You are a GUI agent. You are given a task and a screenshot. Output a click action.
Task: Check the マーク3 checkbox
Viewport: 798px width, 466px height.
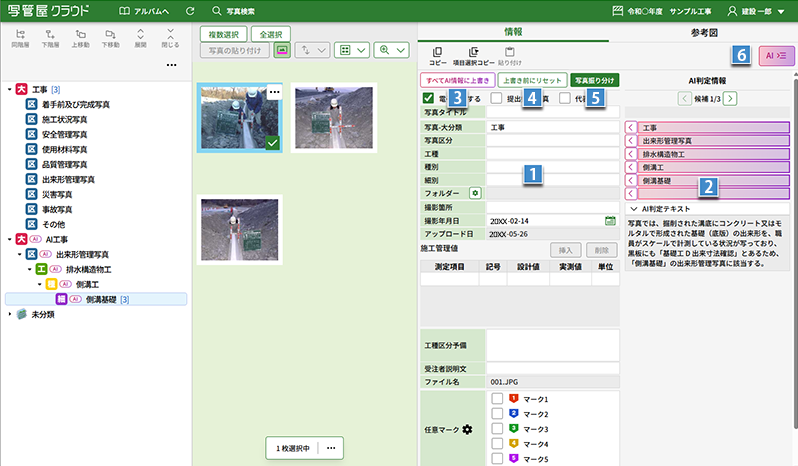(497, 428)
